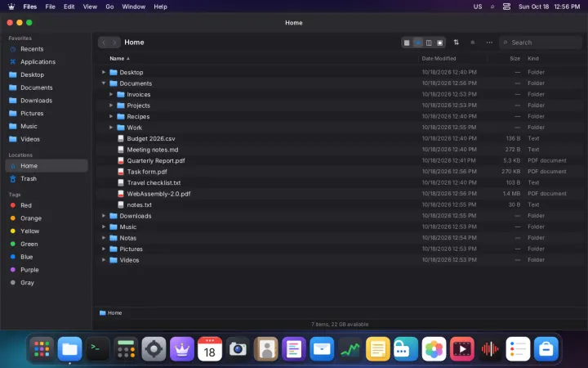The height and width of the screenshot is (368, 588).
Task: Select the WebAssembly-2.0.pdf file
Action: pyautogui.click(x=340, y=194)
